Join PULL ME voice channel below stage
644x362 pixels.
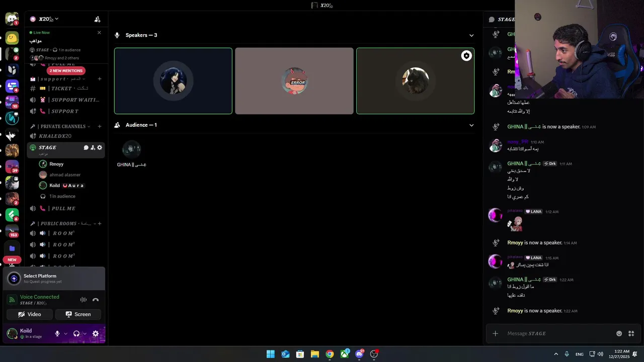coord(66,208)
